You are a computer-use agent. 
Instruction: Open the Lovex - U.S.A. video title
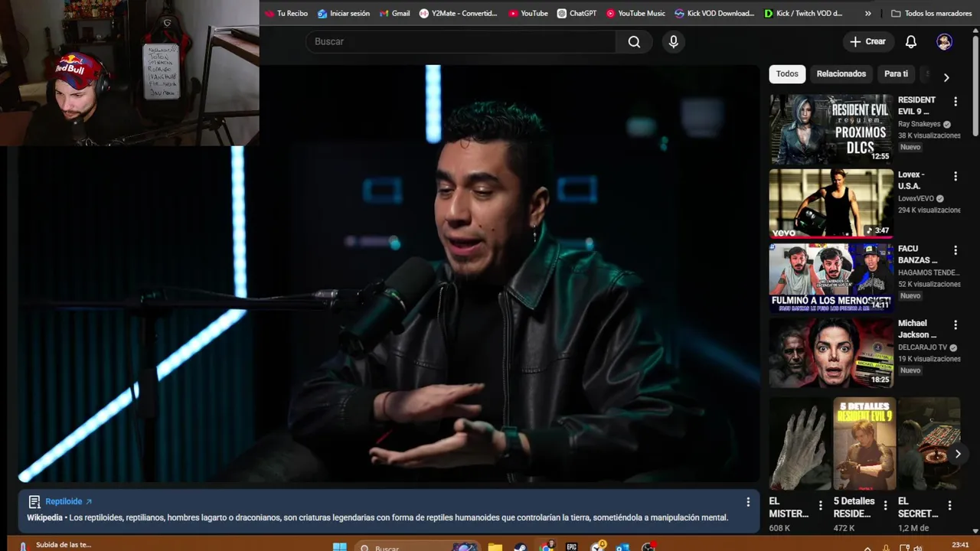911,180
